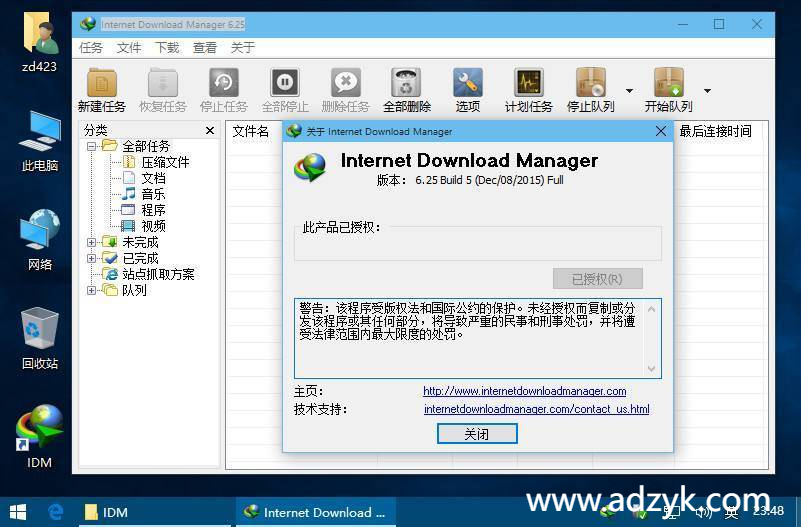Click the 最后连接时间 column header
Viewport: 801px width, 527px height.
715,131
